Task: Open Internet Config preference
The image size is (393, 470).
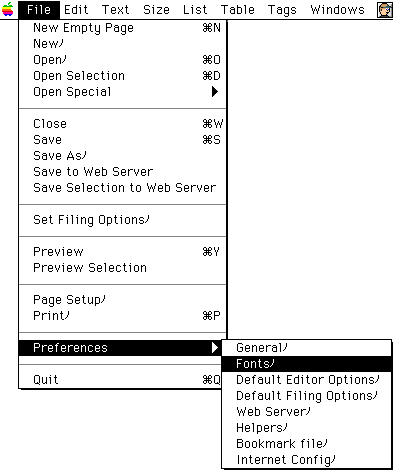Action: point(306,460)
